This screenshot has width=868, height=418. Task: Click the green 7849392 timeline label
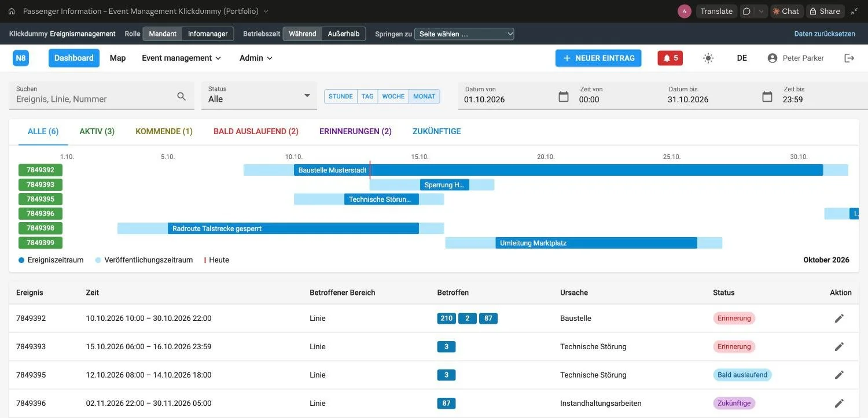41,170
